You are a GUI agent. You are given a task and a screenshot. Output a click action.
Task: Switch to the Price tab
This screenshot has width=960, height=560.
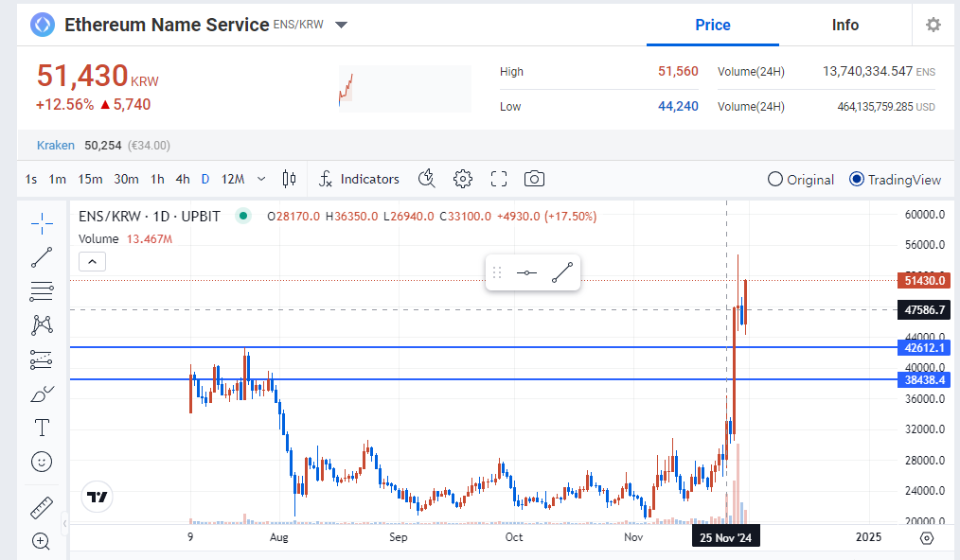tap(713, 26)
